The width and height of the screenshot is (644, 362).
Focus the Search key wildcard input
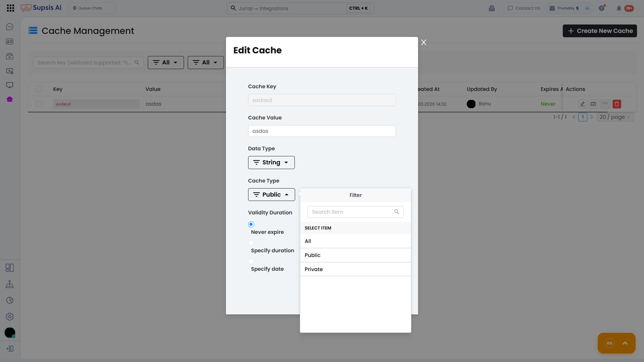click(x=89, y=63)
